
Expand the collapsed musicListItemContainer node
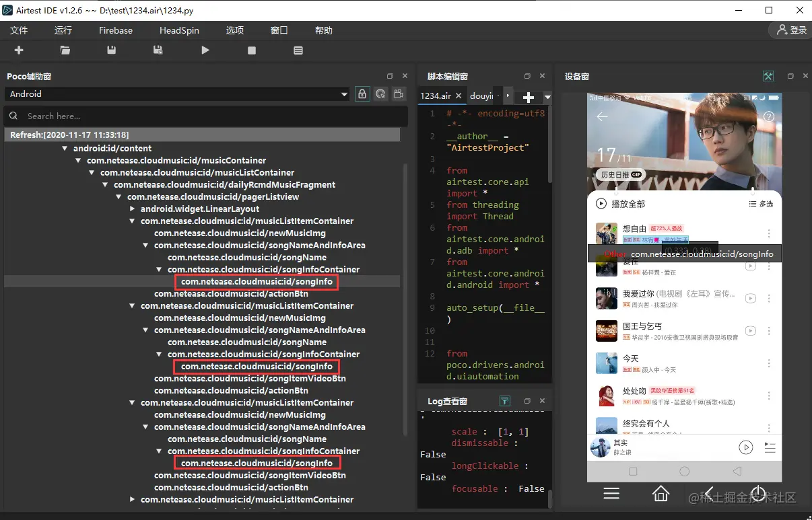(x=133, y=500)
